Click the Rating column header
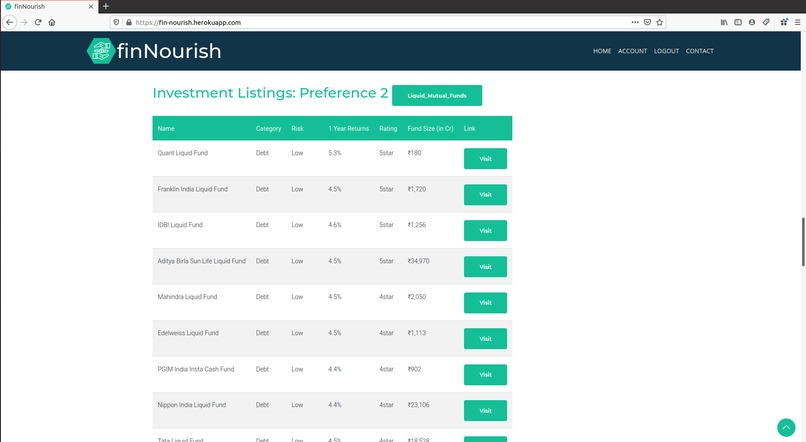The width and height of the screenshot is (806, 442). point(388,128)
